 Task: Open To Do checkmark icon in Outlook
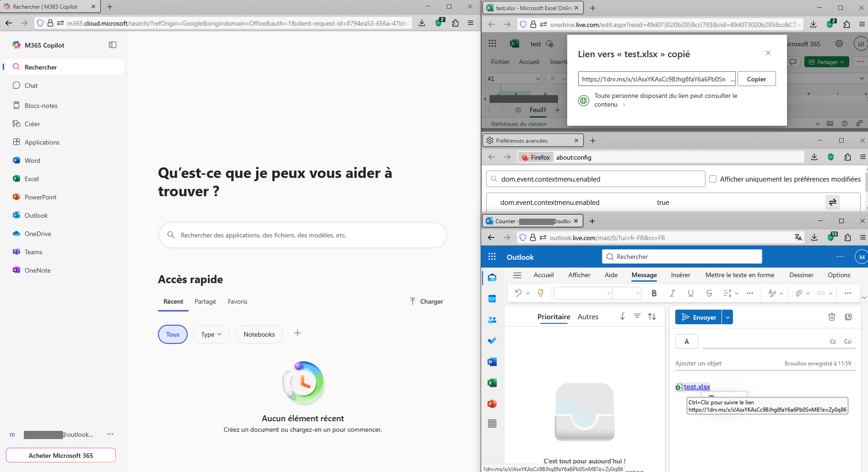click(492, 341)
